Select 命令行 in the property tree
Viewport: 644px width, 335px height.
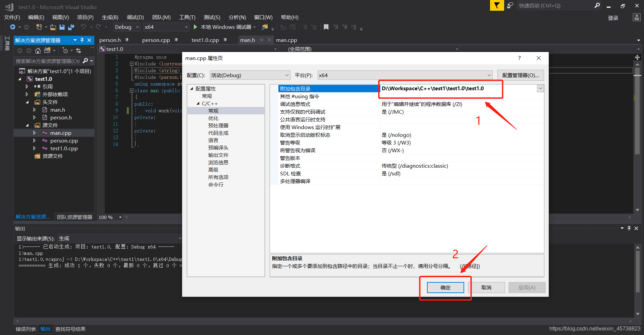click(x=216, y=184)
